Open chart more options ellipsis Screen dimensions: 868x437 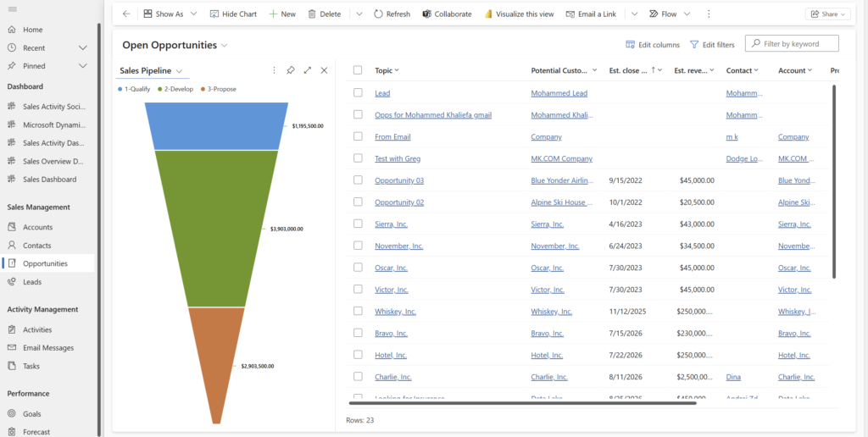(x=274, y=70)
